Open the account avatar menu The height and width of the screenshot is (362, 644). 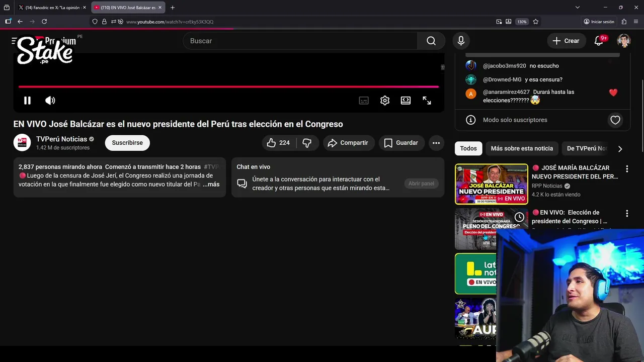(x=624, y=41)
